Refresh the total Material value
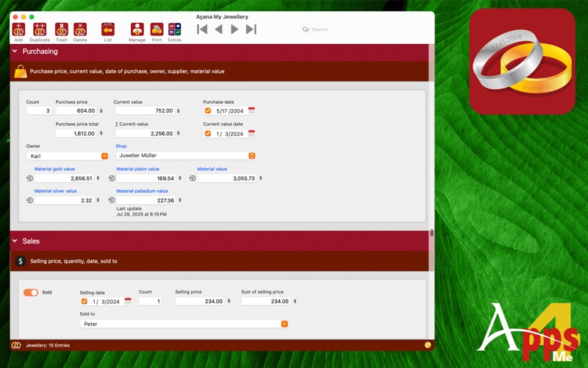Image resolution: width=588 pixels, height=368 pixels. [193, 178]
